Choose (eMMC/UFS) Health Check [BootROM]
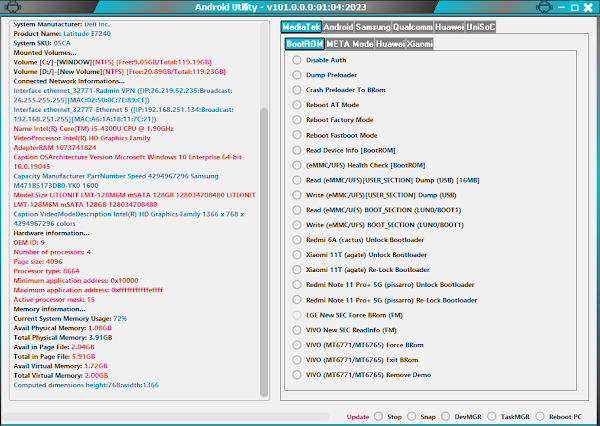The image size is (600, 426). click(x=297, y=165)
